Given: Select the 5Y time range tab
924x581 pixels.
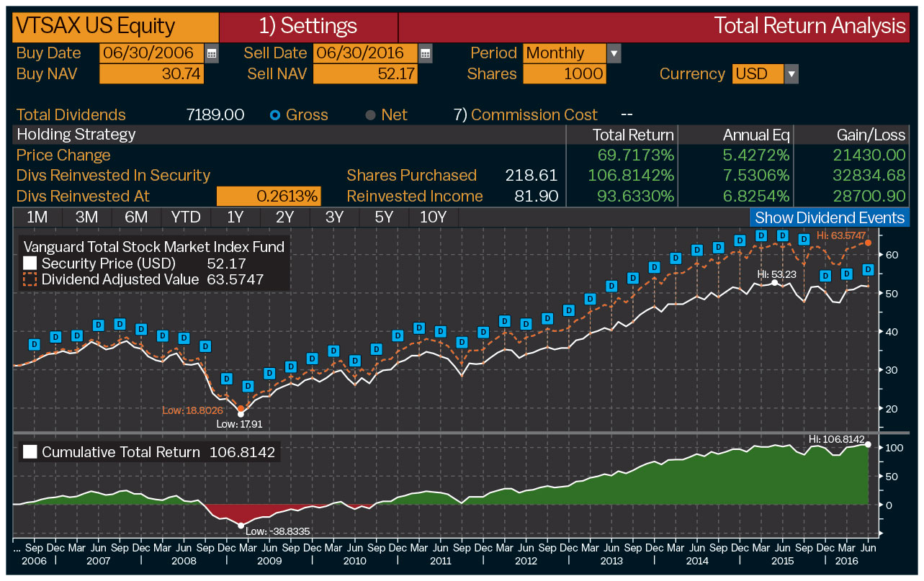Looking at the screenshot, I should click(x=383, y=217).
